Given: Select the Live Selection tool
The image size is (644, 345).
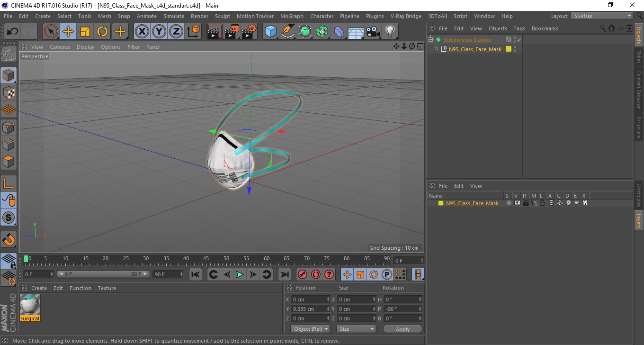Looking at the screenshot, I should point(51,32).
